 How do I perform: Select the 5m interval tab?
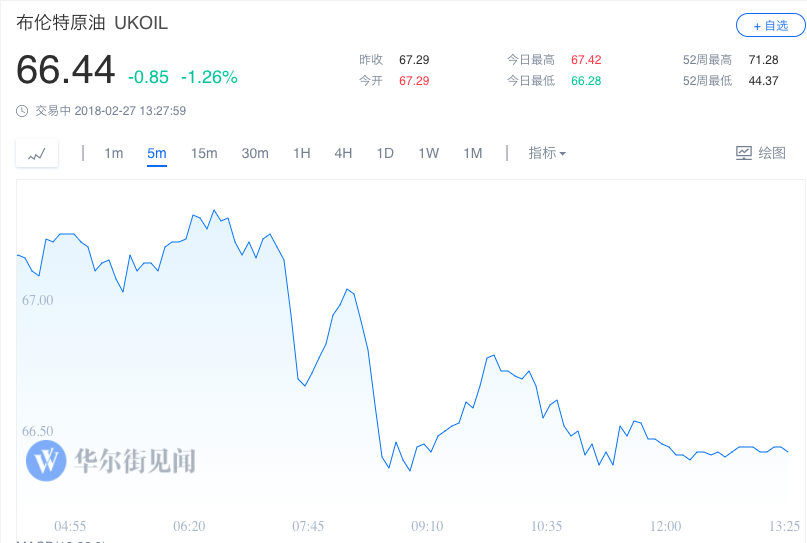[156, 153]
